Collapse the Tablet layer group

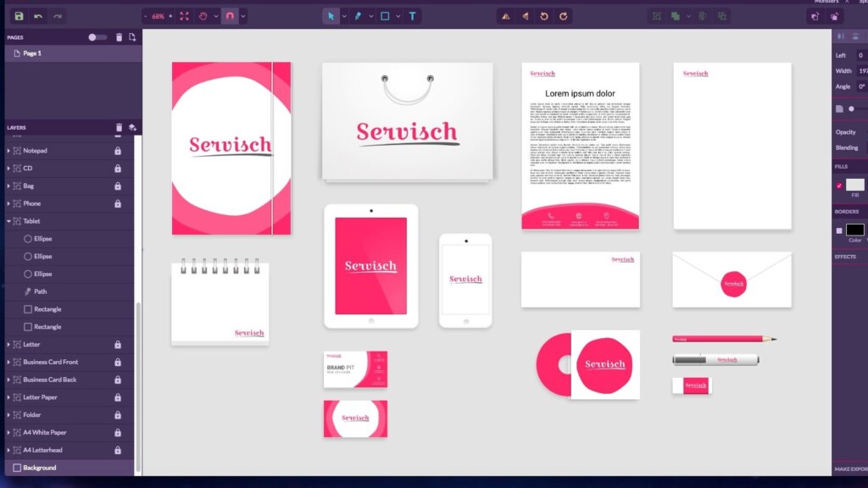[8, 221]
